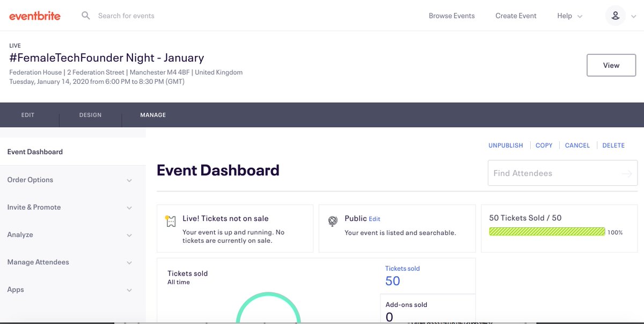644x324 pixels.
Task: Click the 50 tickets sold number
Action: [393, 280]
